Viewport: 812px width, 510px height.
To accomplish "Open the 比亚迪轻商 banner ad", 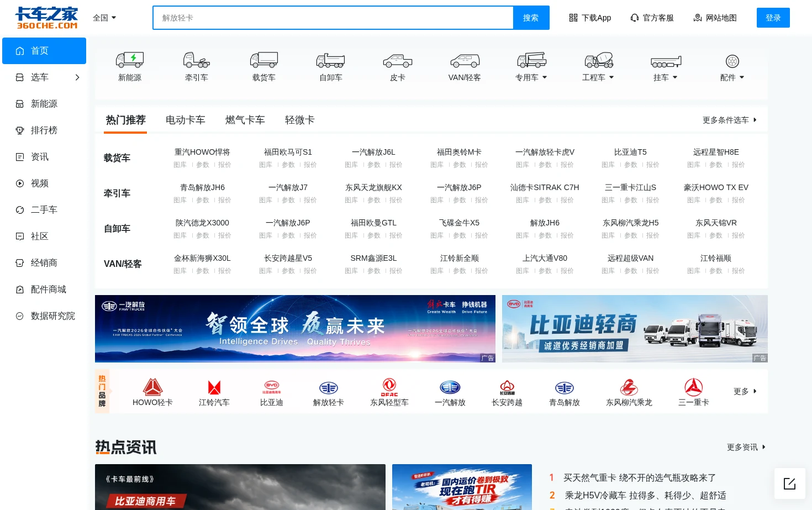I will (635, 329).
